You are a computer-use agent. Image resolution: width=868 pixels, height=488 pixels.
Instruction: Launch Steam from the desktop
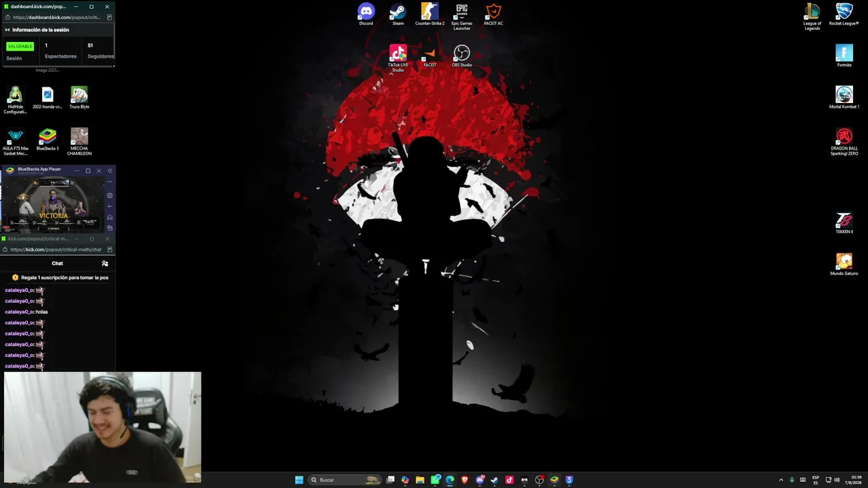398,14
